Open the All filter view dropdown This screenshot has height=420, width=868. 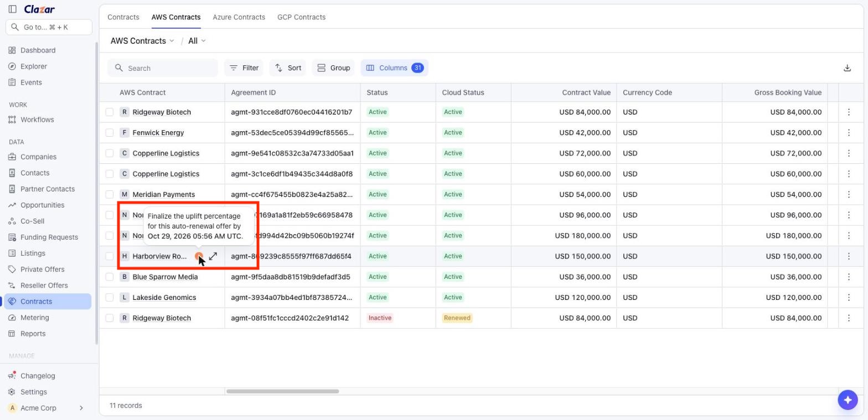point(197,41)
